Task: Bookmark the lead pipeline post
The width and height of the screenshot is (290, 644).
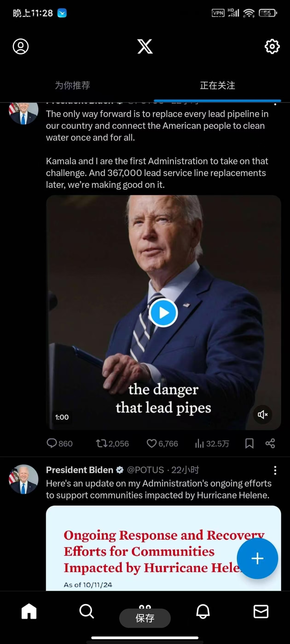Action: tap(249, 443)
